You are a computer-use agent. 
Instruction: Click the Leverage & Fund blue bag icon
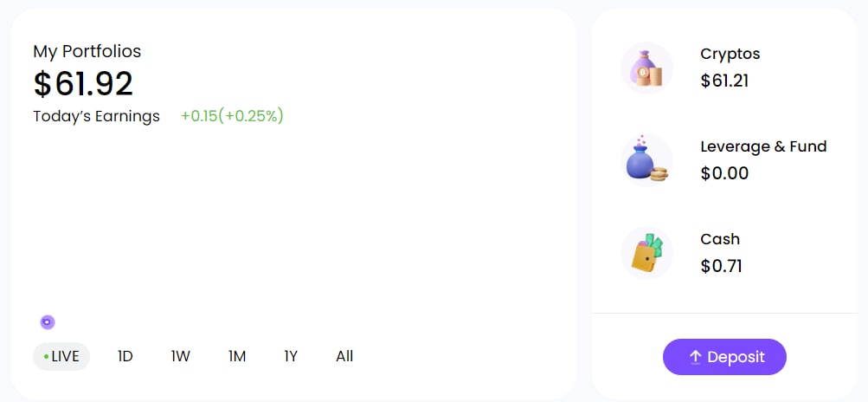pos(646,160)
